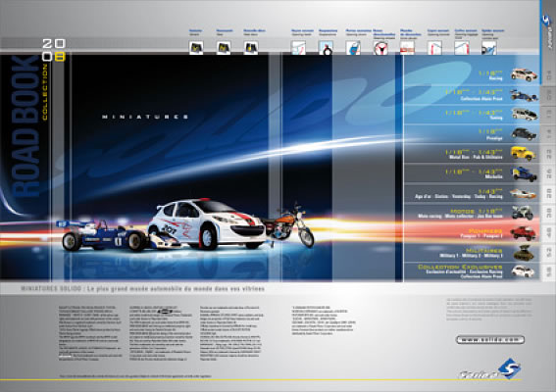Click the last legend icon with blue spider
The width and height of the screenshot is (556, 392).
click(489, 47)
